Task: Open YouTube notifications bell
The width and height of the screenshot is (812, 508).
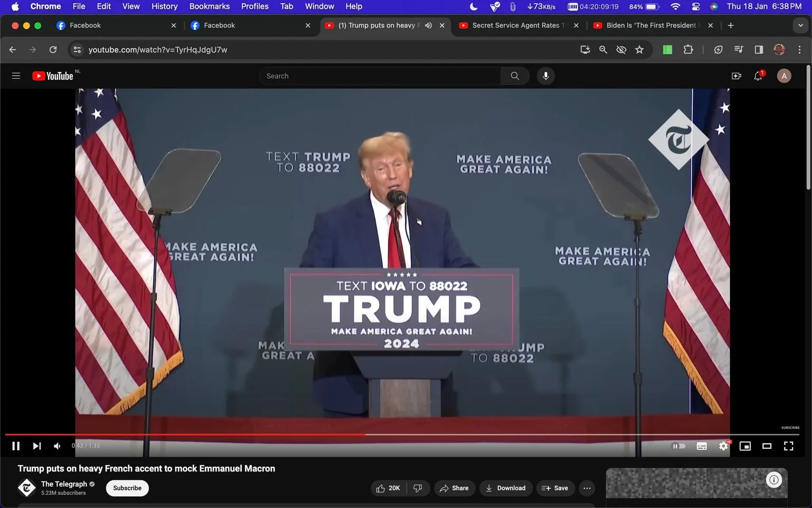Action: (758, 76)
